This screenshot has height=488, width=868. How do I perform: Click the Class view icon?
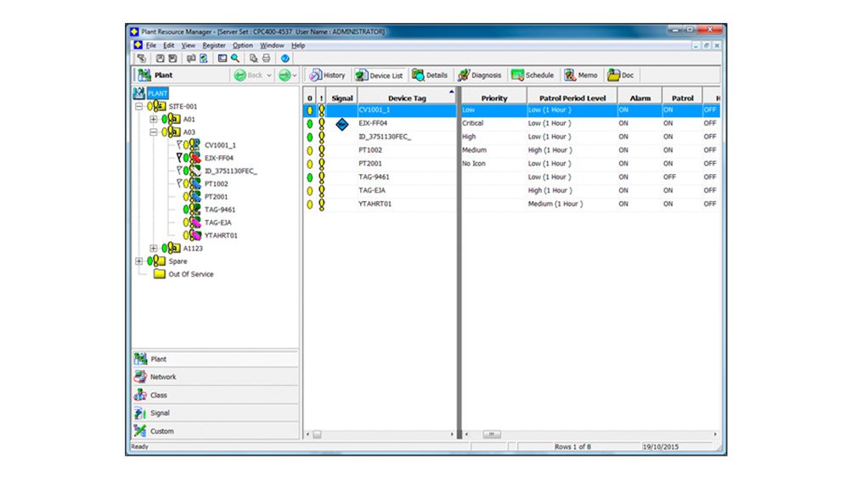(141, 395)
